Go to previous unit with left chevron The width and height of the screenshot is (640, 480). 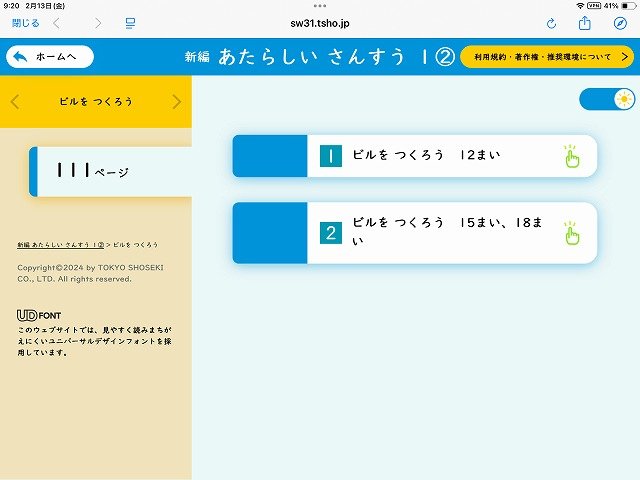tap(15, 101)
